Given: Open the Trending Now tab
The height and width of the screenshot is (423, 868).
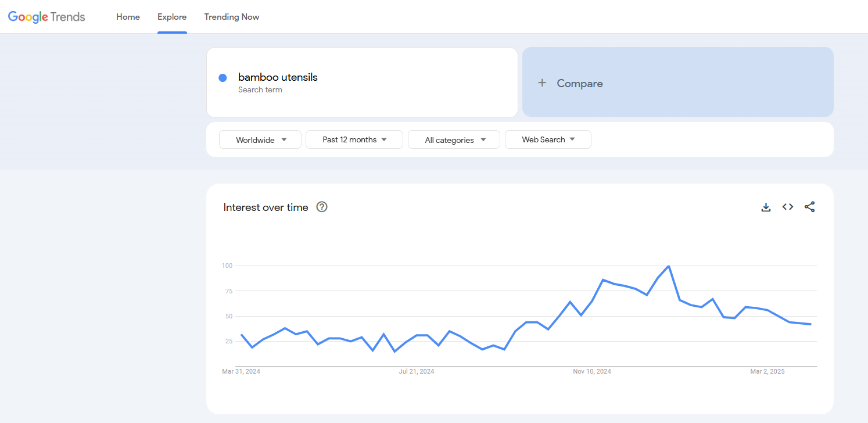Looking at the screenshot, I should click(x=232, y=17).
